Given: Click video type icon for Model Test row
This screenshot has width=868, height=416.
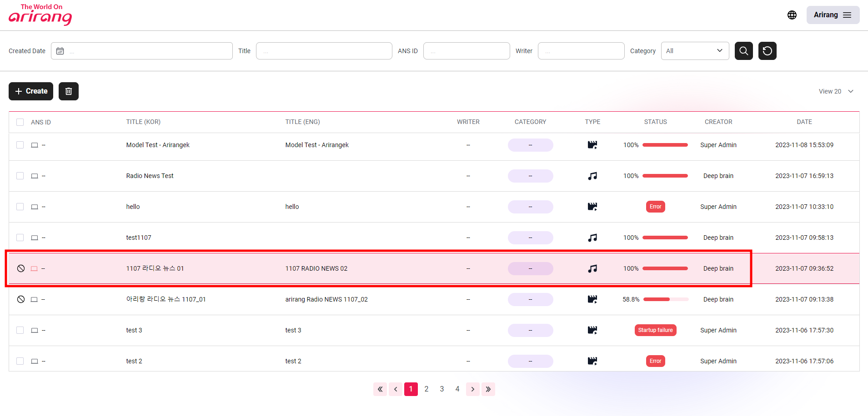Looking at the screenshot, I should (592, 145).
